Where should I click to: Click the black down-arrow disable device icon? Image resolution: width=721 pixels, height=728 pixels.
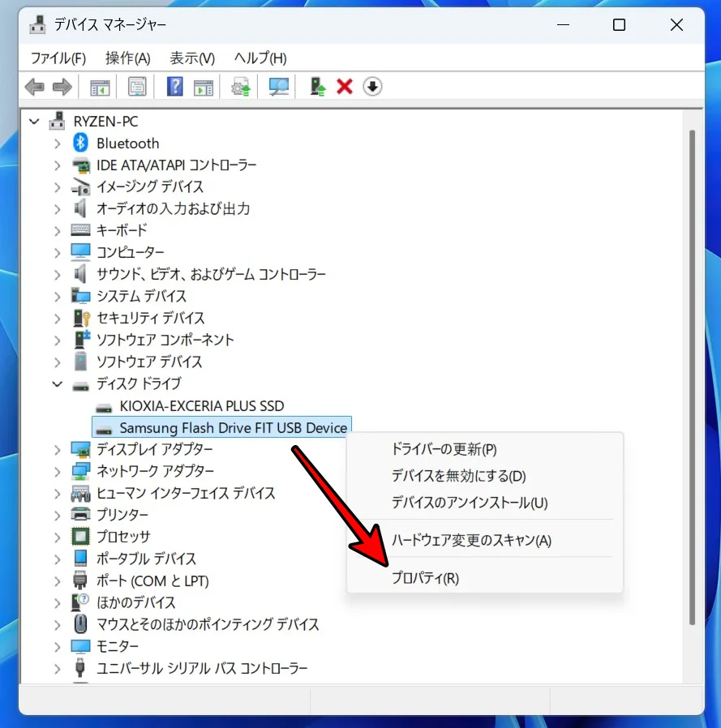pyautogui.click(x=372, y=87)
